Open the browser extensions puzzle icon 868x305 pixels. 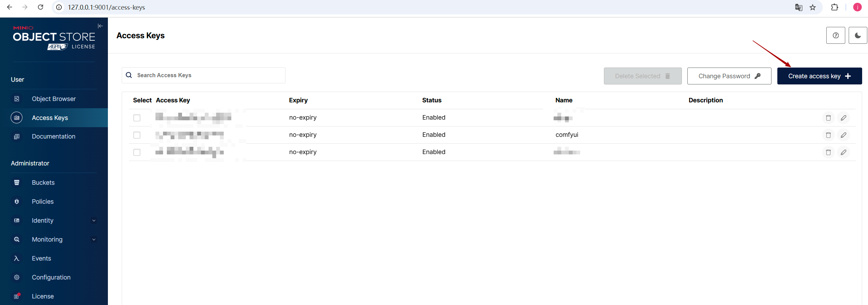click(x=835, y=7)
